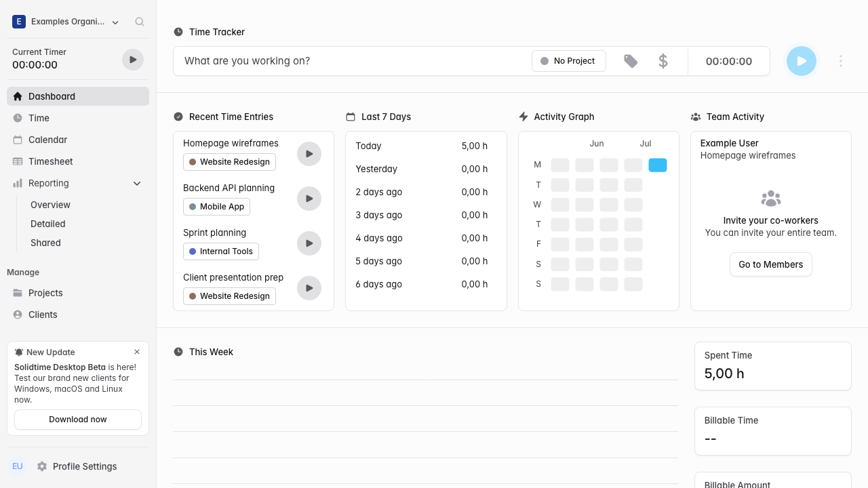Focus the 'What are you working on?' field
The height and width of the screenshot is (488, 868).
(x=353, y=61)
